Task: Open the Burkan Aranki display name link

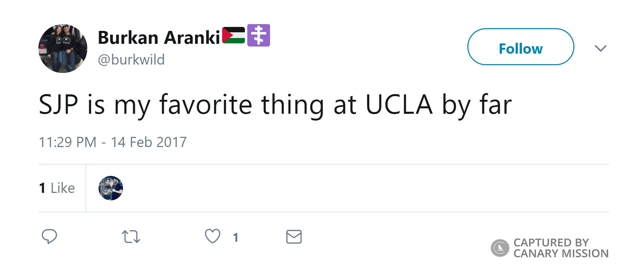Action: [x=159, y=37]
